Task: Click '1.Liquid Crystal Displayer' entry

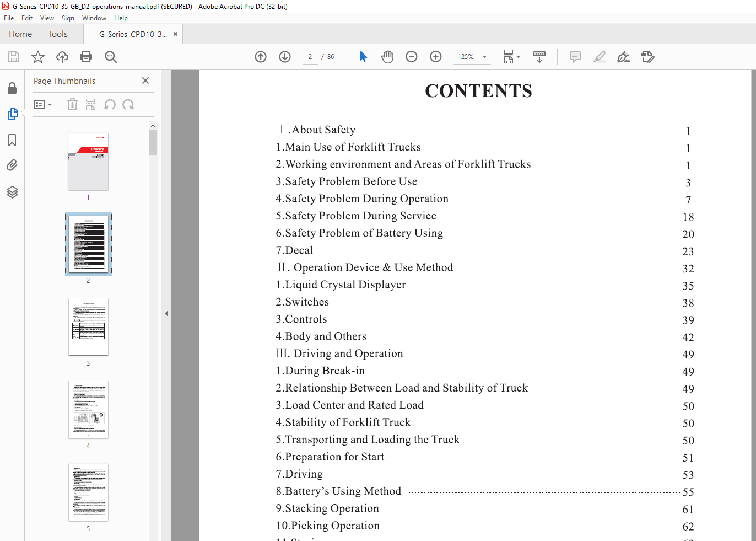Action: pyautogui.click(x=341, y=285)
